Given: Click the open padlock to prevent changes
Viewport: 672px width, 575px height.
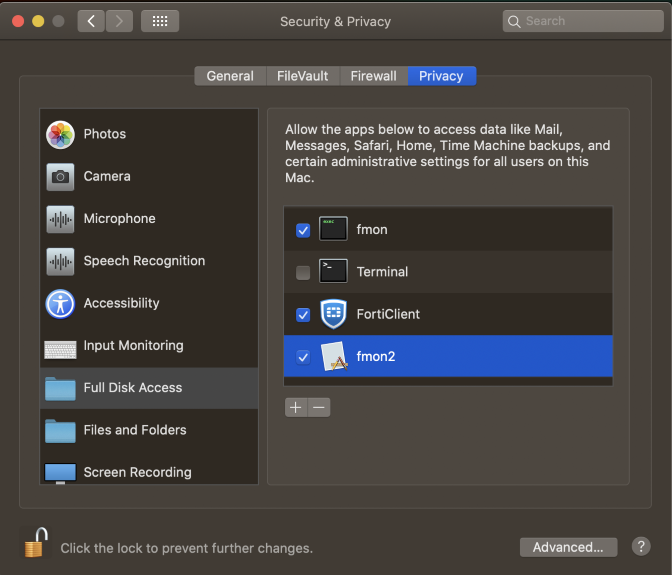Looking at the screenshot, I should (x=36, y=542).
